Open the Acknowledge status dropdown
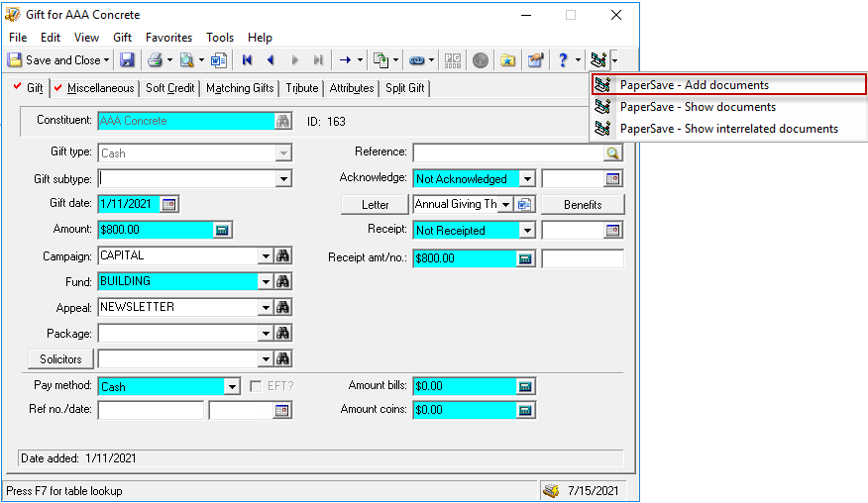868x503 pixels. 527,179
